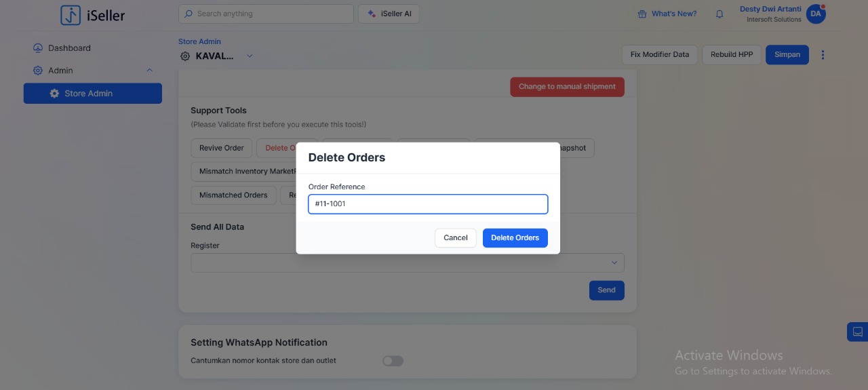The width and height of the screenshot is (868, 390).
Task: Open the three-dot more options menu
Action: (823, 55)
